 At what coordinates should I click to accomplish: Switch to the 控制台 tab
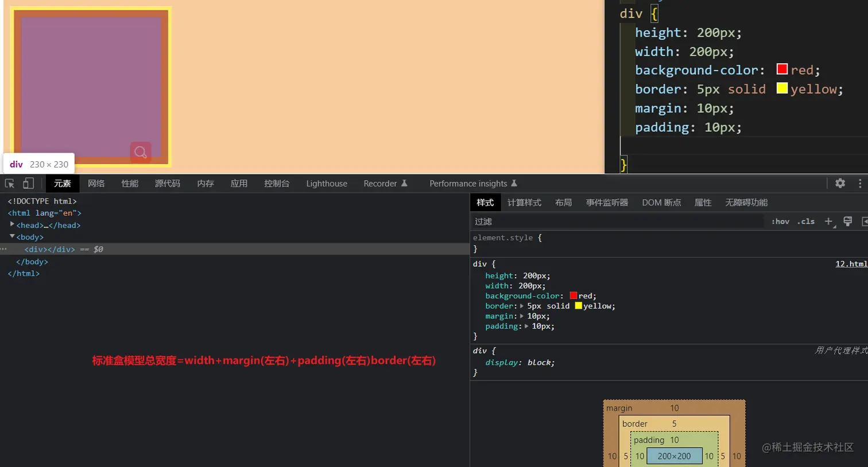tap(277, 184)
